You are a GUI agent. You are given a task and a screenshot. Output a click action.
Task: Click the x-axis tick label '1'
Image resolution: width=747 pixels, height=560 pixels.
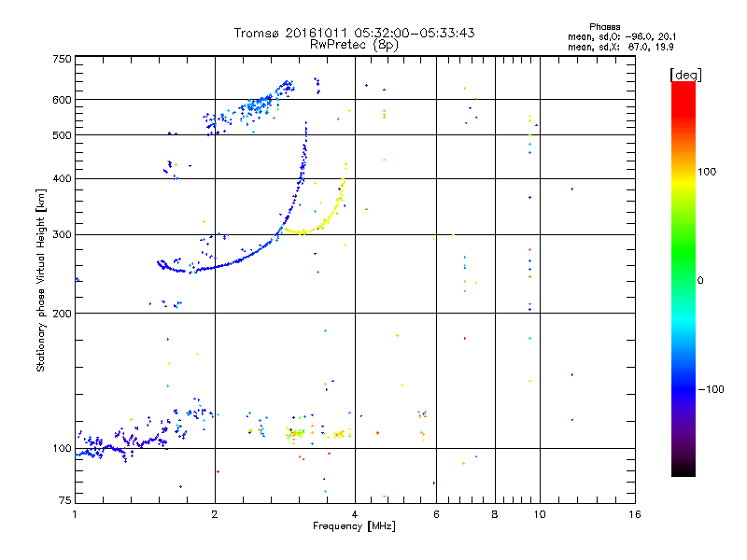[75, 514]
